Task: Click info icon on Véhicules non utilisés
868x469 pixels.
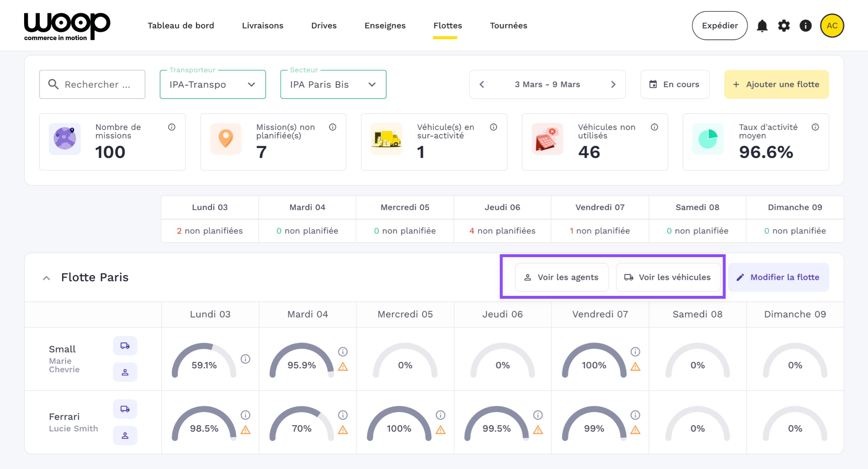Action: (x=654, y=127)
